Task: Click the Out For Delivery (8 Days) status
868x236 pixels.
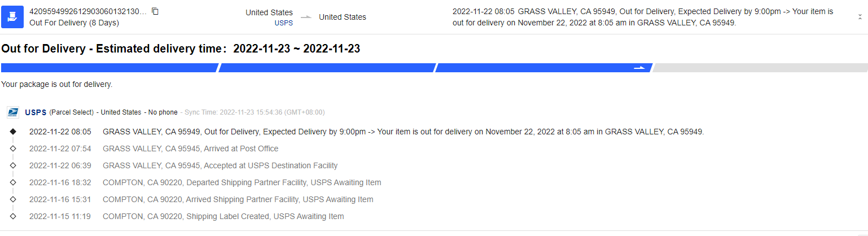Action: coord(74,23)
